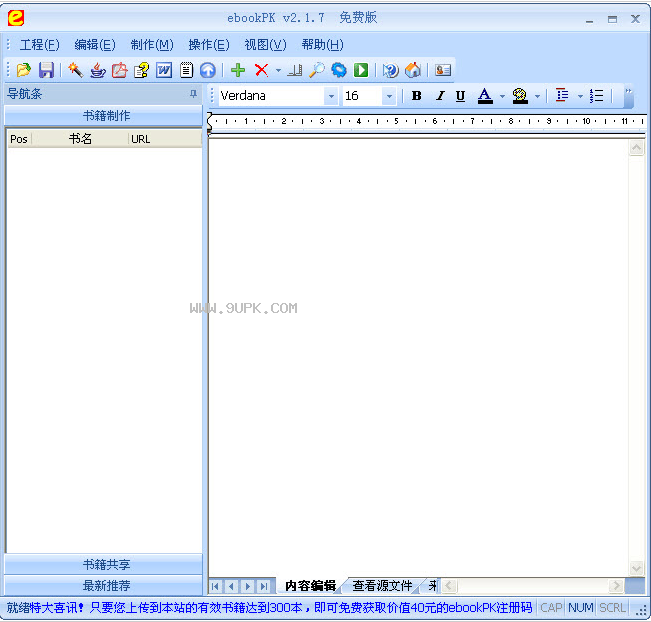Open project with the folder icon
Screen dimensions: 651x622
(24, 70)
